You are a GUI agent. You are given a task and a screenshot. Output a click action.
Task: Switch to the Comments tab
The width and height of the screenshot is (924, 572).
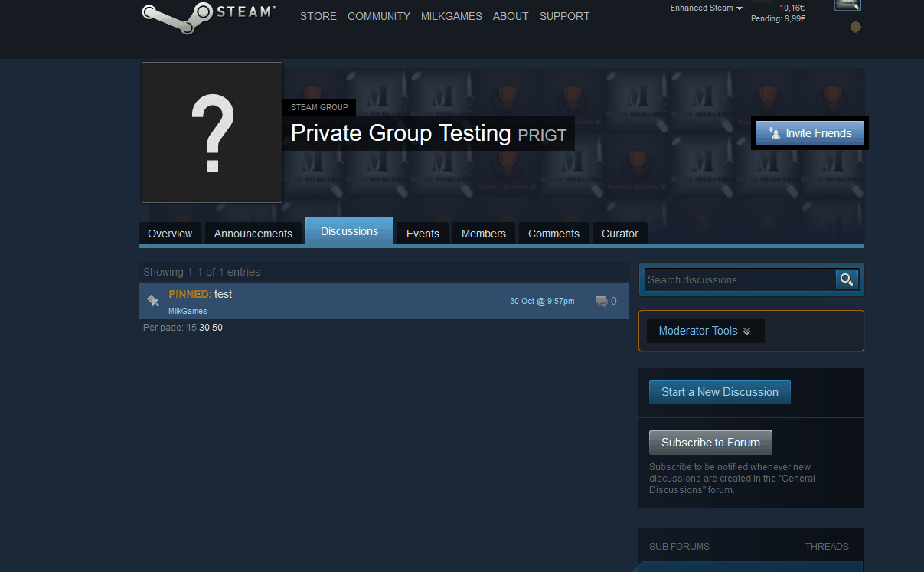pyautogui.click(x=553, y=234)
